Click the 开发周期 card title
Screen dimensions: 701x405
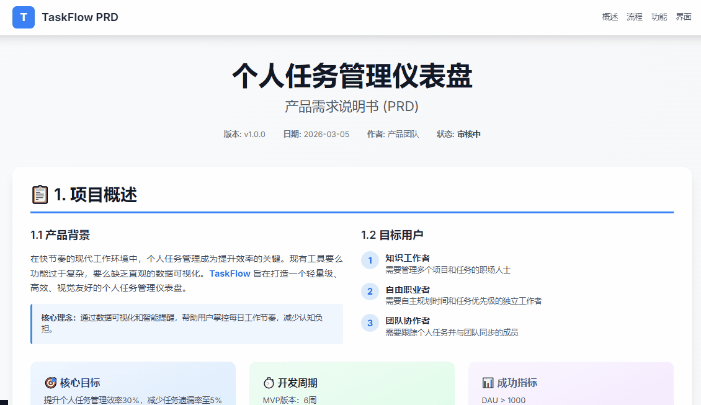297,383
